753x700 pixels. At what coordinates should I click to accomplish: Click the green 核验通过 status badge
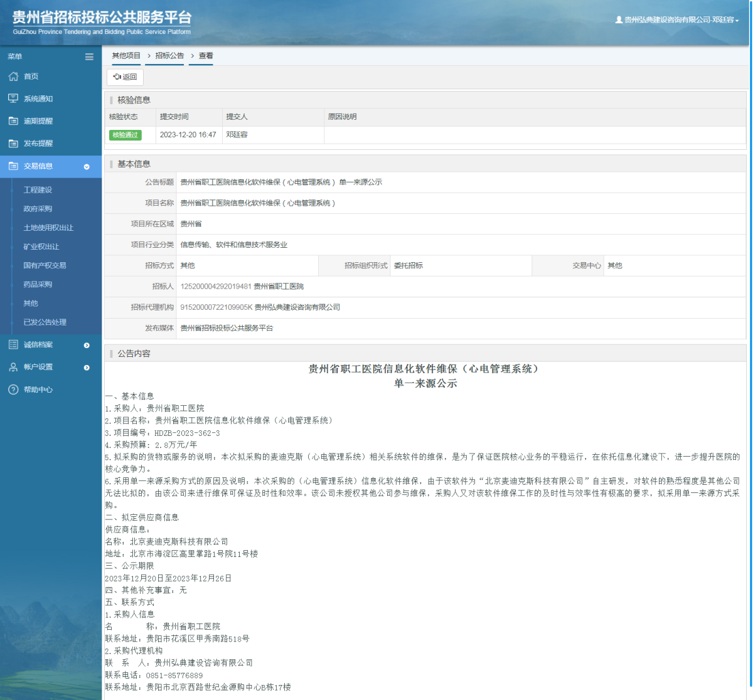click(x=125, y=135)
